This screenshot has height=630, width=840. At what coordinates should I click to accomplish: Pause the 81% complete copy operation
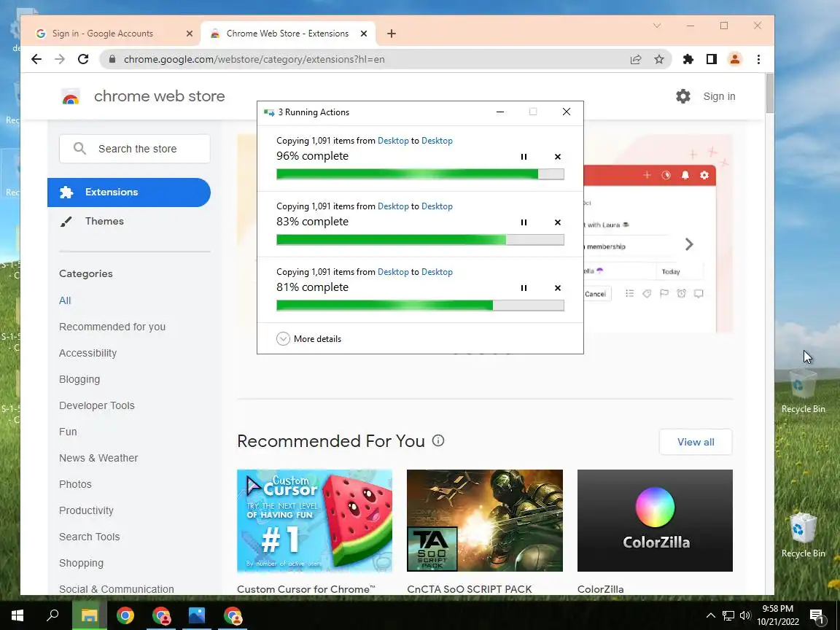[524, 288]
